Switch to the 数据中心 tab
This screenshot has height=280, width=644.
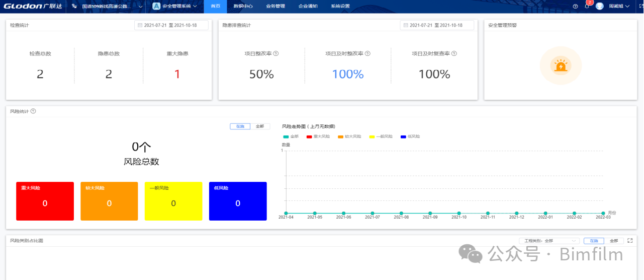point(243,6)
